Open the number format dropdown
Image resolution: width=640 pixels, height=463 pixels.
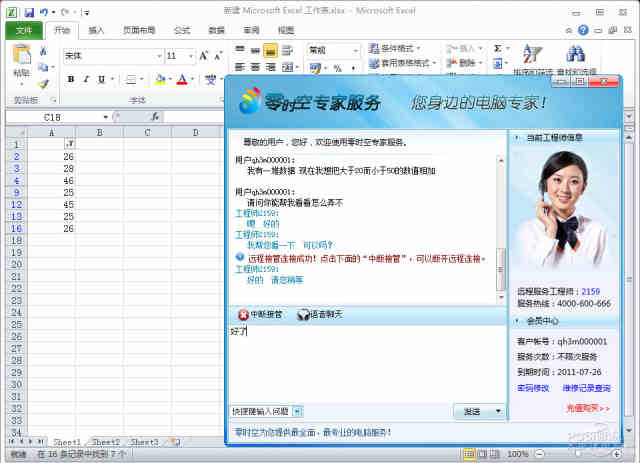tap(356, 51)
